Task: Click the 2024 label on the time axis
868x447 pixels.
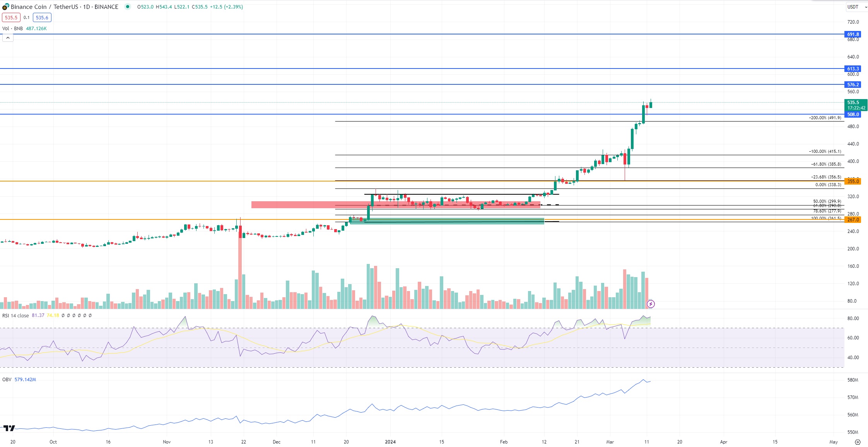Action: (x=390, y=442)
